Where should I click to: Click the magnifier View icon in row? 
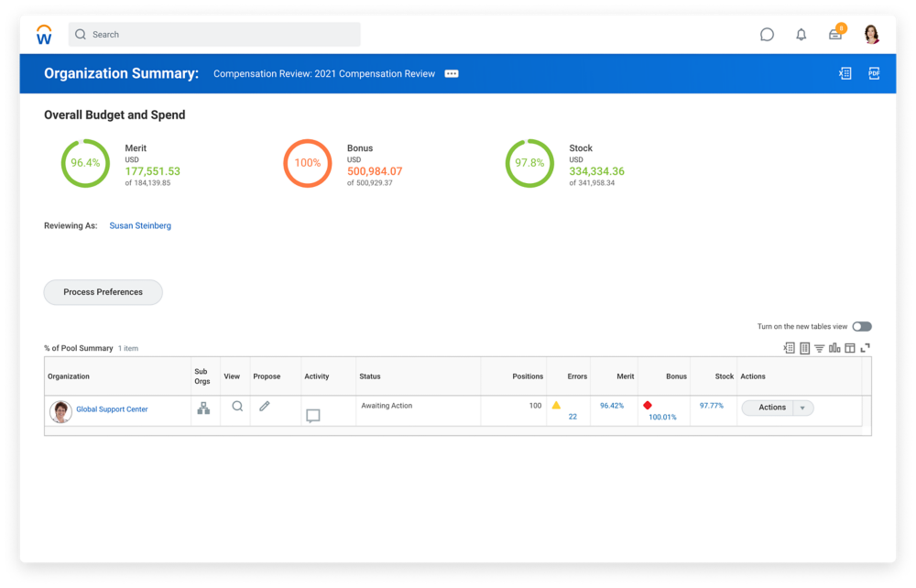(x=237, y=406)
